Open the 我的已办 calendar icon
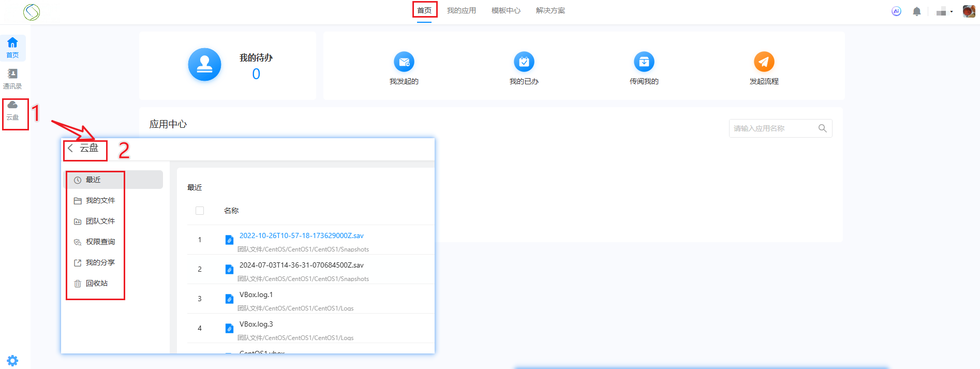This screenshot has height=369, width=980. [524, 62]
